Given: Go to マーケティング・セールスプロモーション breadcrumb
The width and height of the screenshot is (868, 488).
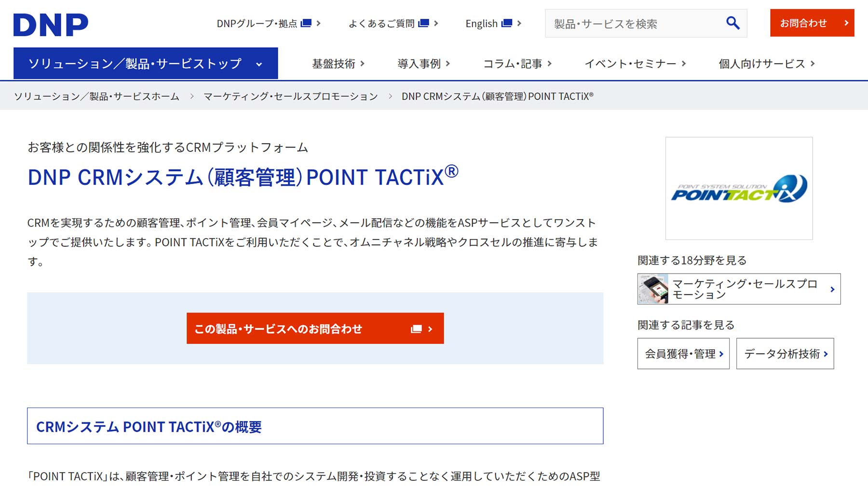Looking at the screenshot, I should click(x=291, y=96).
